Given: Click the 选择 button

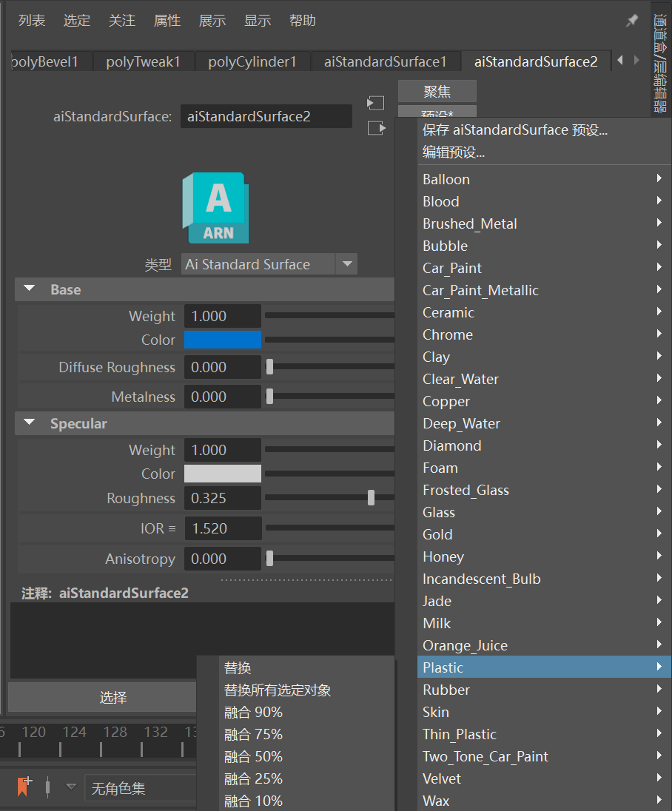Looking at the screenshot, I should click(x=102, y=697).
